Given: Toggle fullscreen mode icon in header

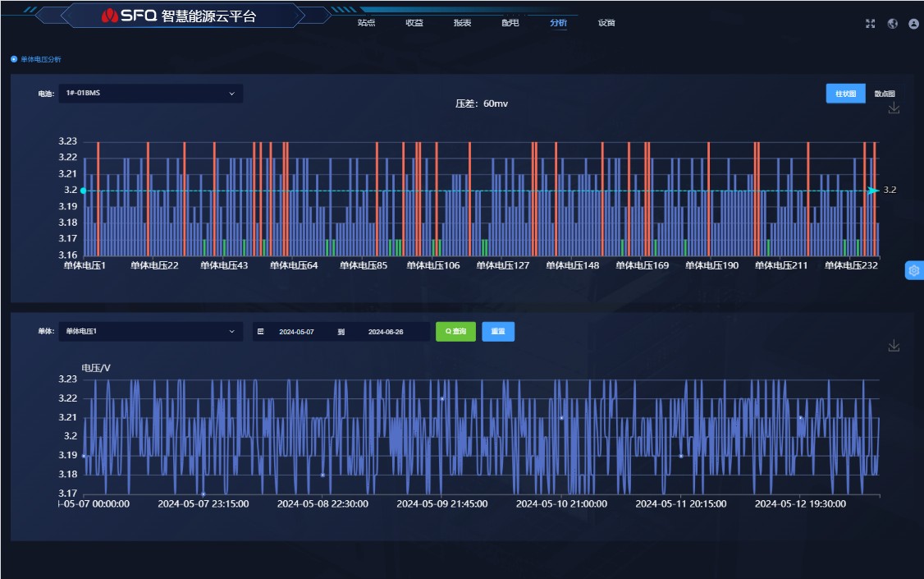Looking at the screenshot, I should 870,24.
